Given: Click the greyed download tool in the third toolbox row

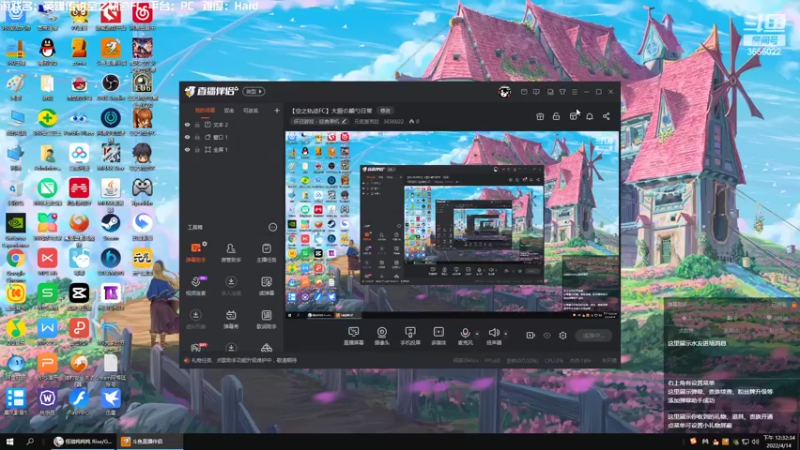Looking at the screenshot, I should [x=195, y=319].
